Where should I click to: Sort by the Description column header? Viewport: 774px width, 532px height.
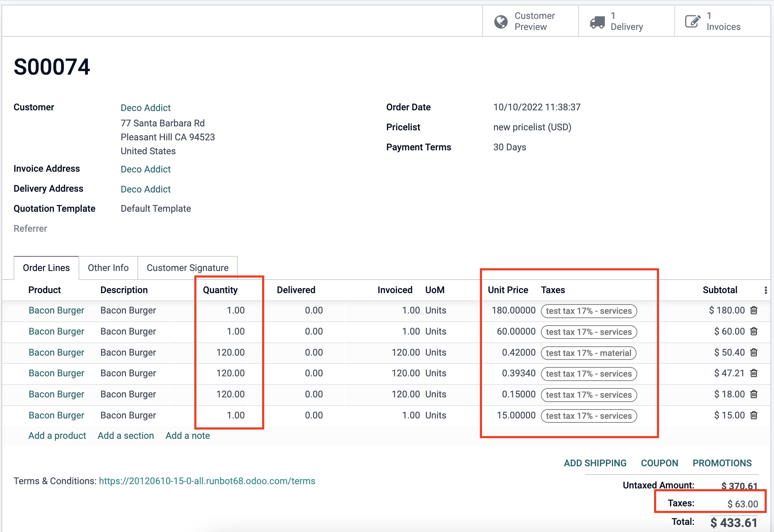point(124,290)
